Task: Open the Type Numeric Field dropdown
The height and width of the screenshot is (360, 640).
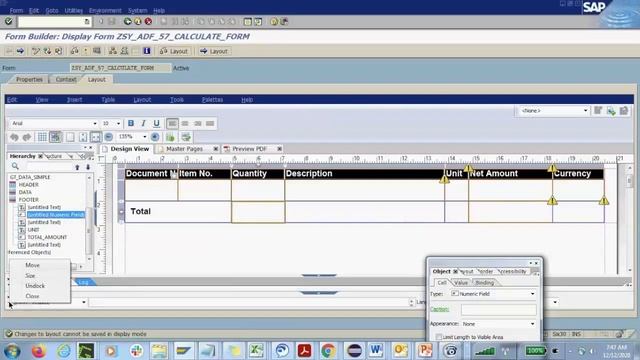Action: click(532, 293)
